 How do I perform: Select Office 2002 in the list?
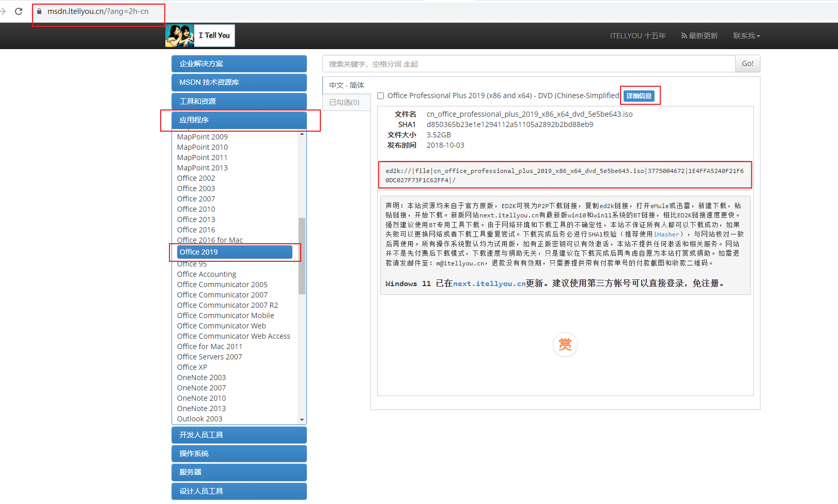[196, 178]
